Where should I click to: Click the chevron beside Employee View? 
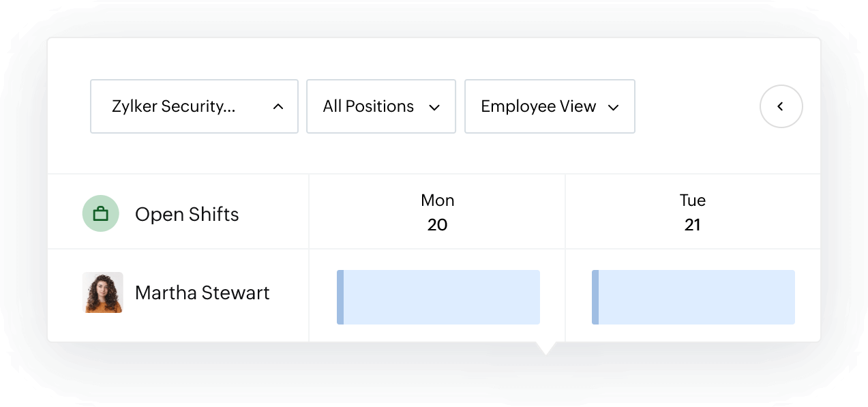[x=613, y=107]
